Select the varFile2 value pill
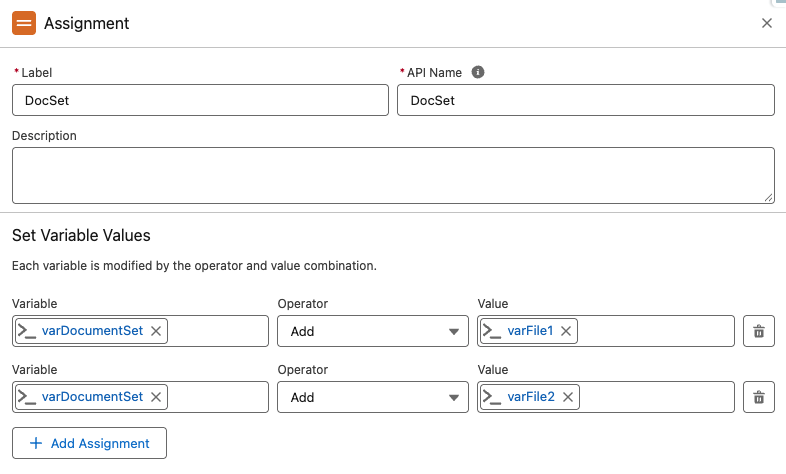 531,397
